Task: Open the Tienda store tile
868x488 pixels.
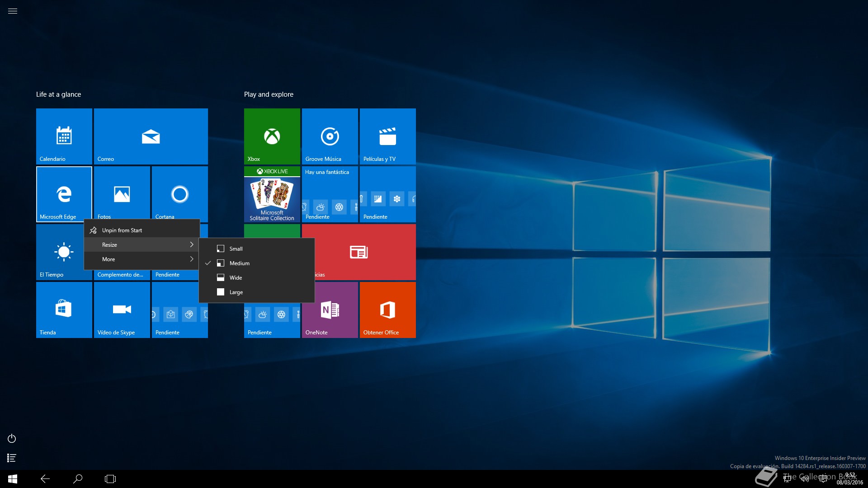Action: pyautogui.click(x=64, y=310)
